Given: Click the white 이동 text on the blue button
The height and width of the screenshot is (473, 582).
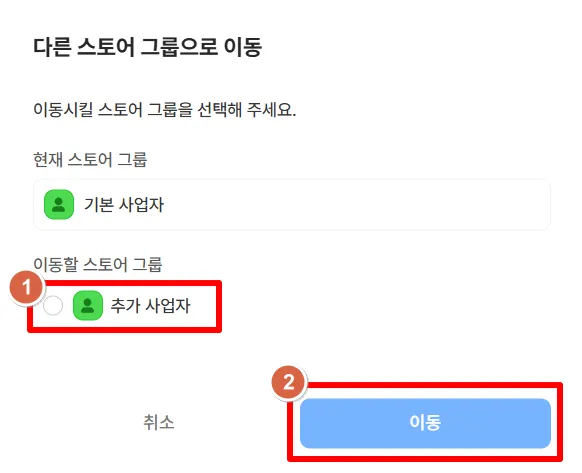Looking at the screenshot, I should [x=425, y=423].
